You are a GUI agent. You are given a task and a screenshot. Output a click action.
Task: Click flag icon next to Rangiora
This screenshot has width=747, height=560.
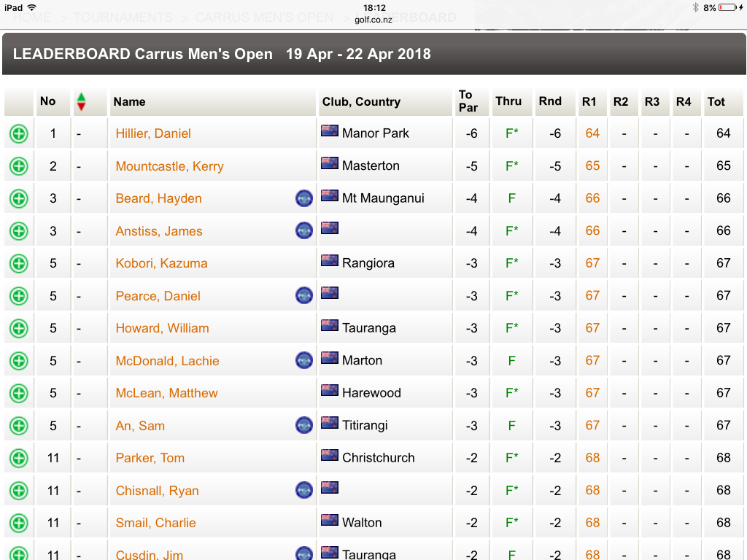tap(330, 260)
